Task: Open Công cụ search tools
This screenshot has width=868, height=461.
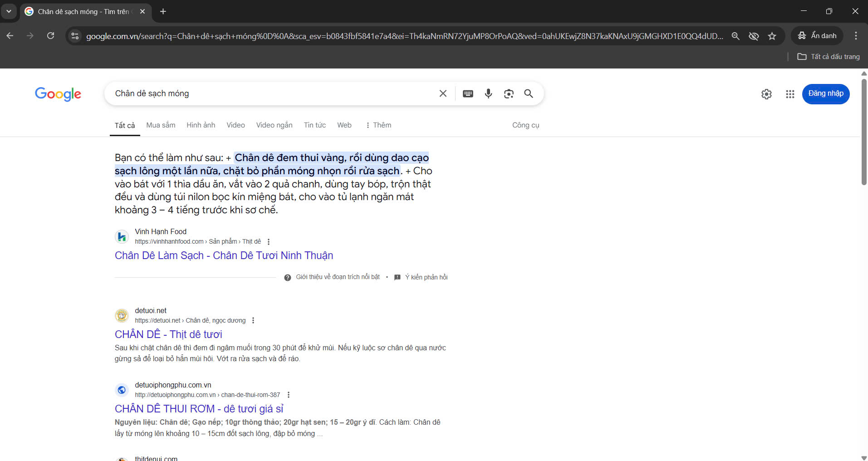Action: click(525, 125)
